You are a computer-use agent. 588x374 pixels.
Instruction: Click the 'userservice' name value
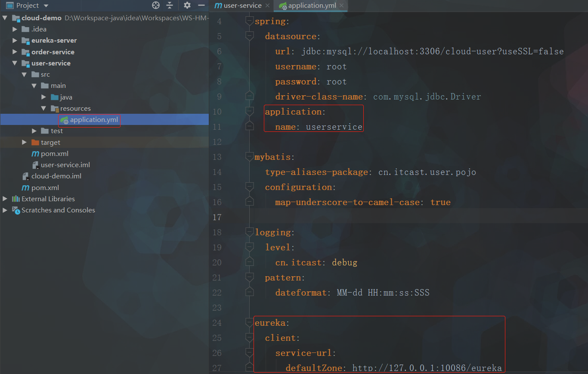coord(334,127)
